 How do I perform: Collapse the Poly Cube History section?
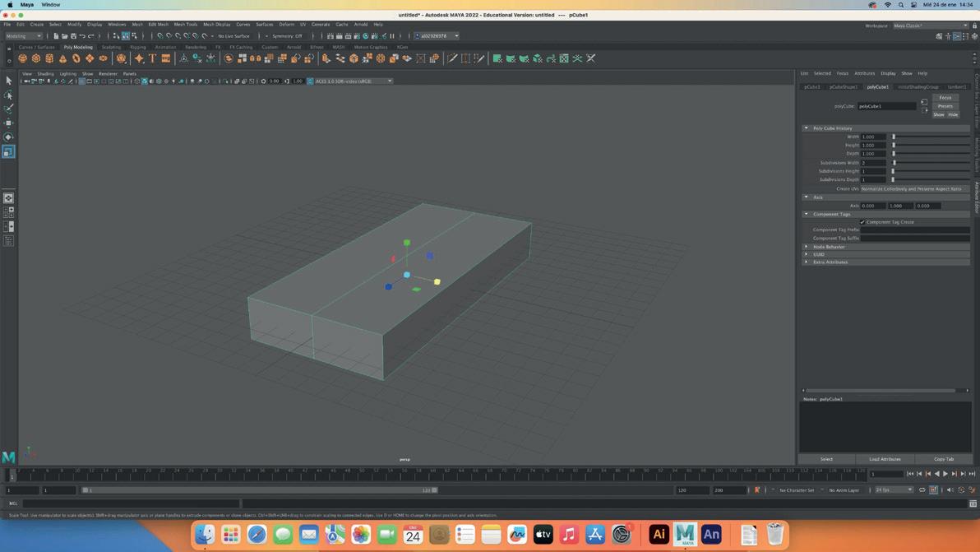[x=807, y=128]
